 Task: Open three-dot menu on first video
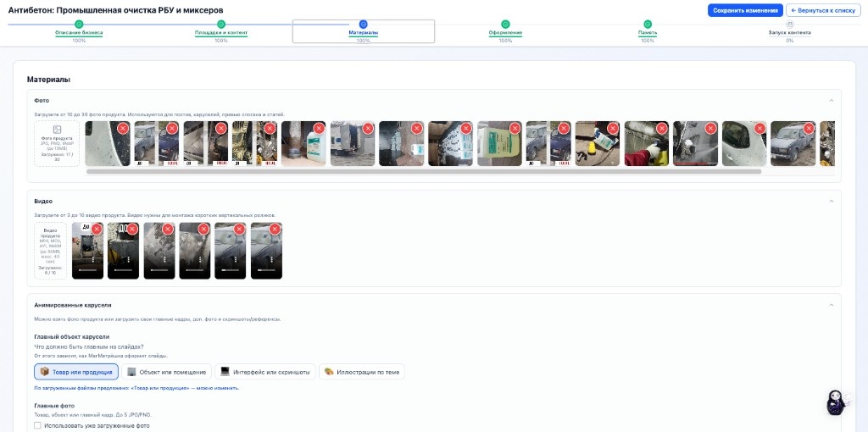tap(93, 259)
